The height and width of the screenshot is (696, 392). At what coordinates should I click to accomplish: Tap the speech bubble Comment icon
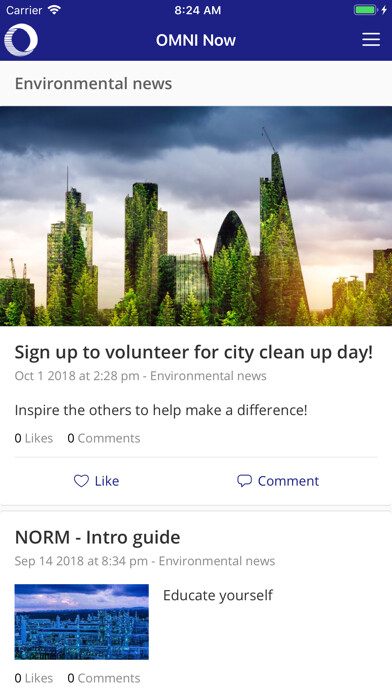click(x=244, y=481)
